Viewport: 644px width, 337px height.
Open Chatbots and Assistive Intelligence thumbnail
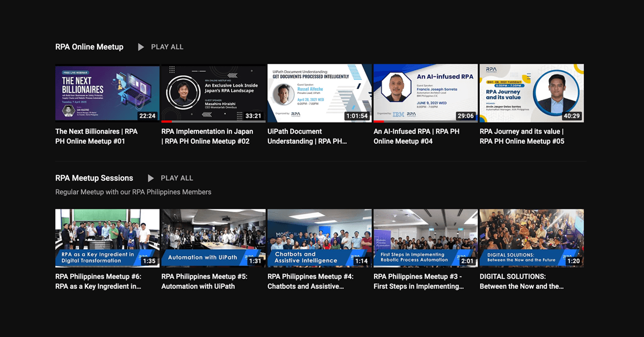pos(319,238)
